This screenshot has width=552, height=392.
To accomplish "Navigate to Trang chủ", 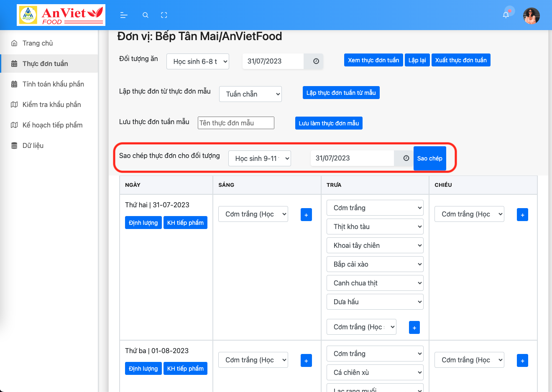I will (x=38, y=43).
